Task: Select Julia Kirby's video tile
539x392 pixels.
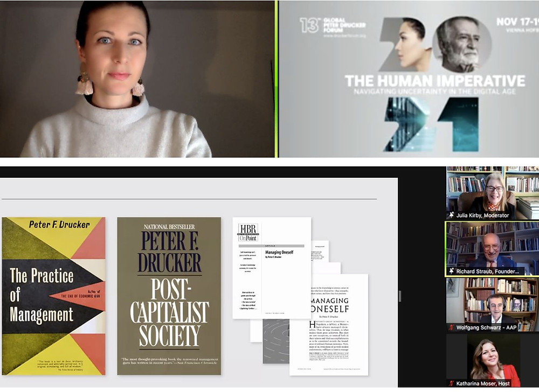Action: tap(492, 193)
